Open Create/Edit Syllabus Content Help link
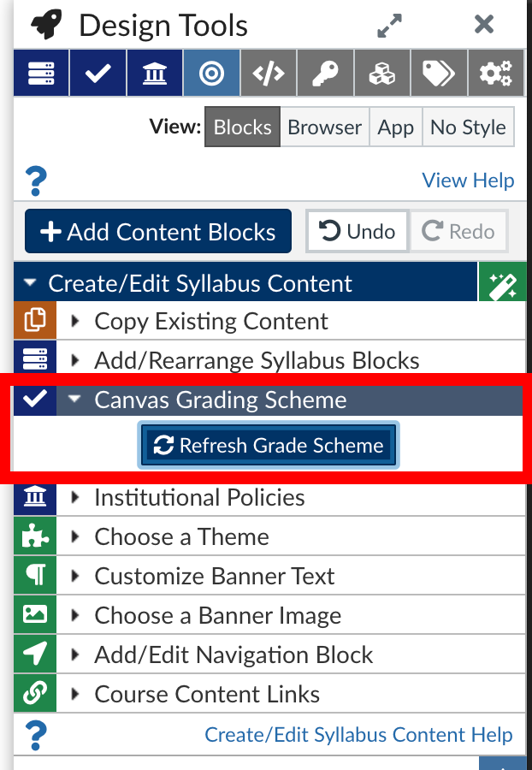 click(357, 734)
